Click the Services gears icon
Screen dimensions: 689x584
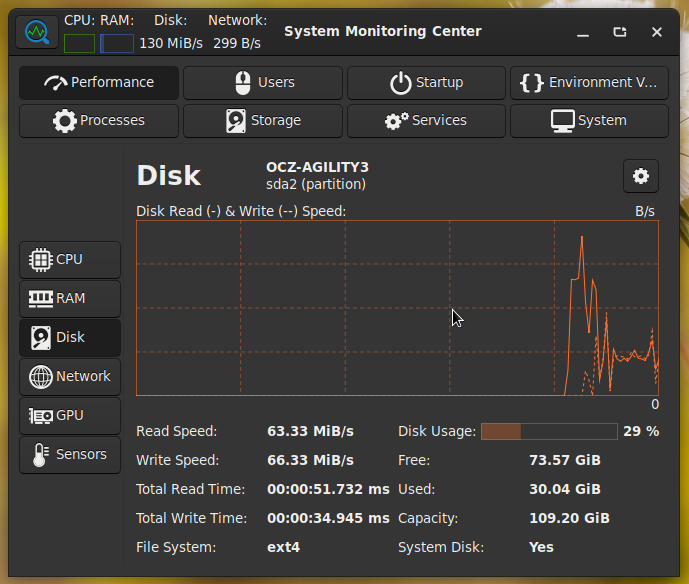tap(396, 121)
